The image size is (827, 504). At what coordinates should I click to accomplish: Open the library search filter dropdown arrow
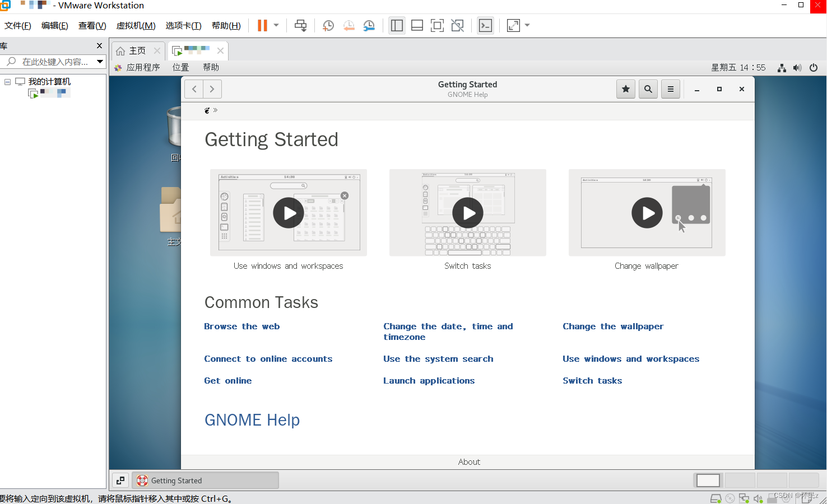point(100,62)
